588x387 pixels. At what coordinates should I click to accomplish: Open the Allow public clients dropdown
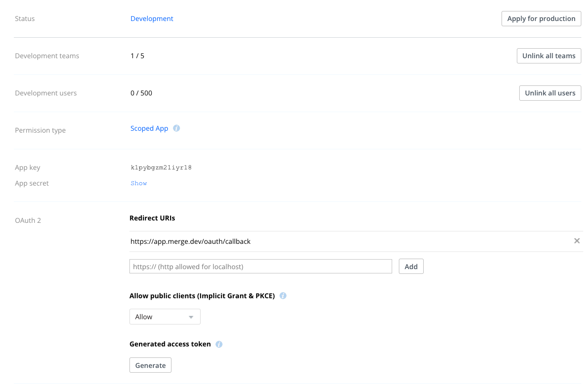pos(165,317)
